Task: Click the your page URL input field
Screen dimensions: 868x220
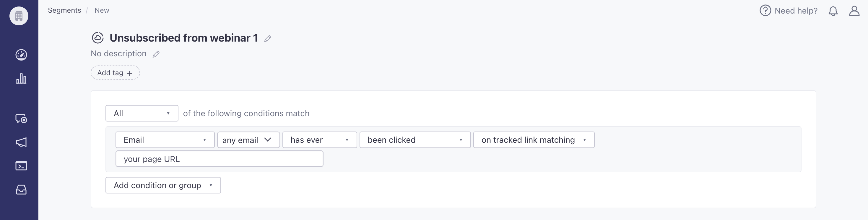Action: 219,159
